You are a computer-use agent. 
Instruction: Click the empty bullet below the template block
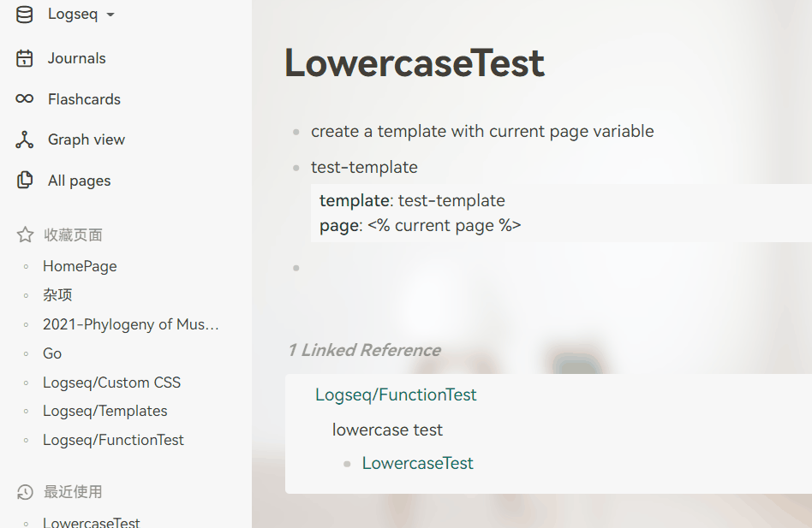[x=295, y=267]
